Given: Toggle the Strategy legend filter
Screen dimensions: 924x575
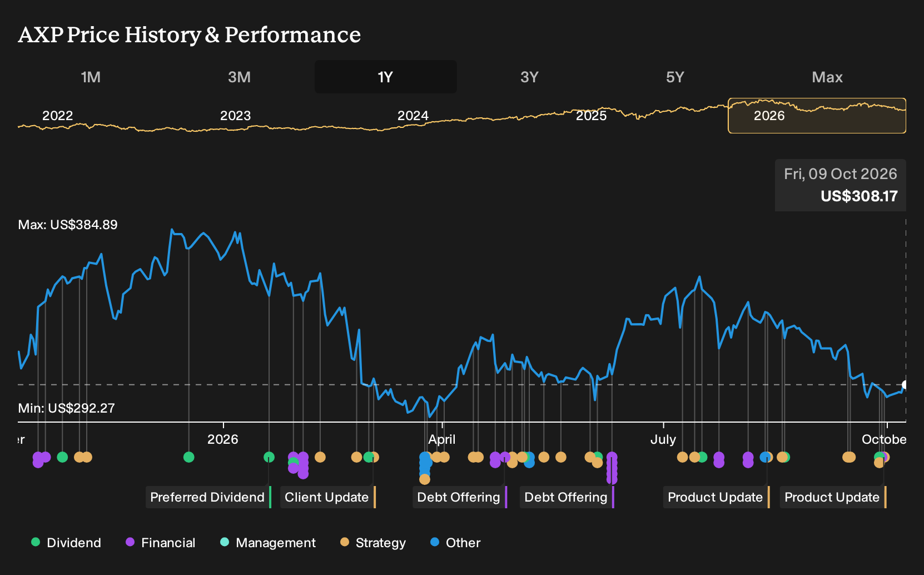Looking at the screenshot, I should coord(373,543).
